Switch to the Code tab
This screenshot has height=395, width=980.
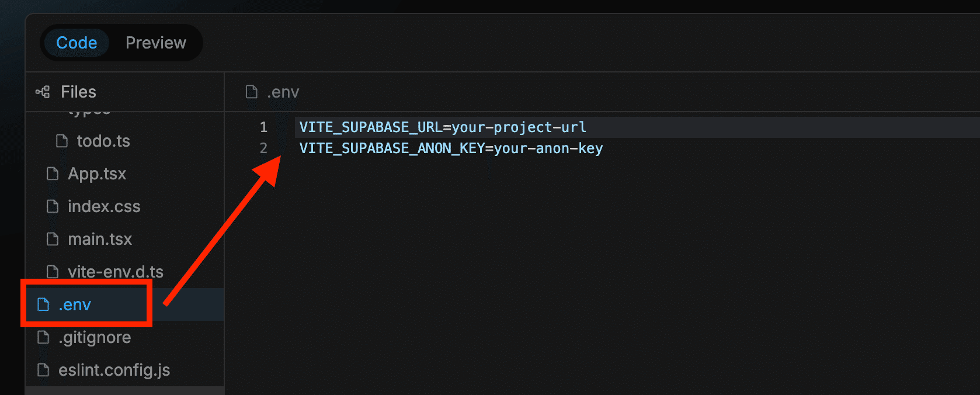tap(77, 43)
